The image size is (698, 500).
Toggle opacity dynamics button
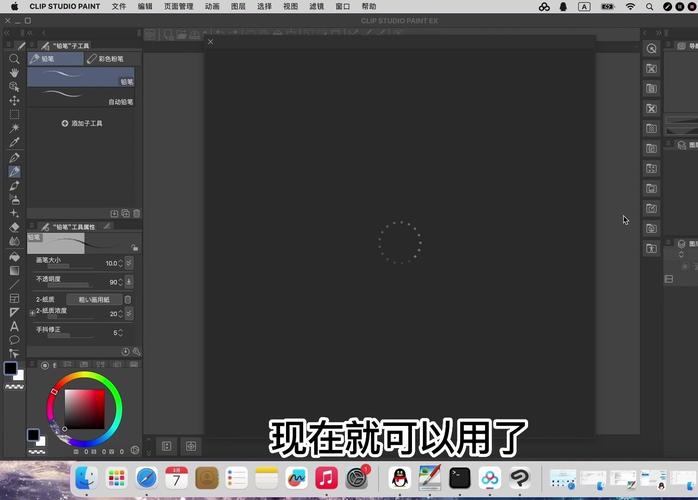129,281
